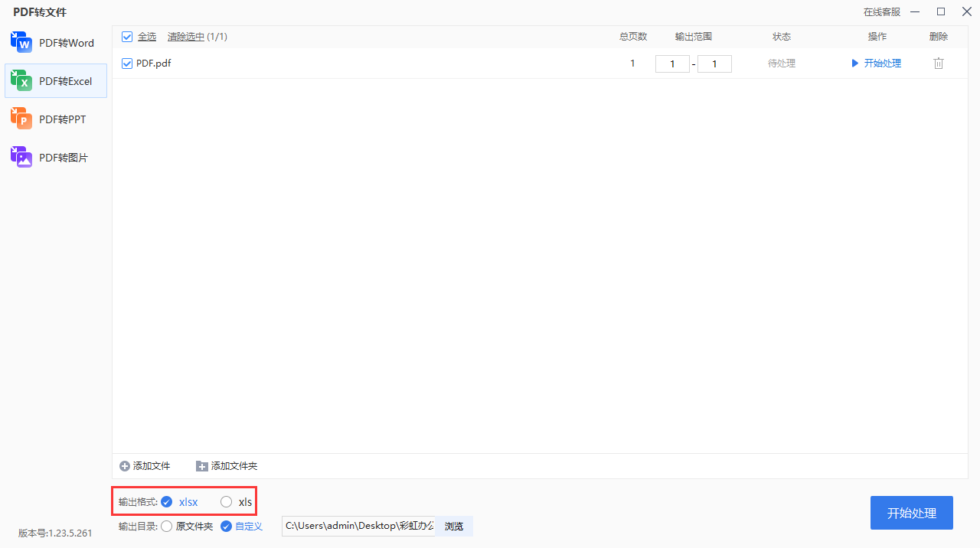
Task: Click the orange PPT icon in sidebar
Action: point(21,119)
